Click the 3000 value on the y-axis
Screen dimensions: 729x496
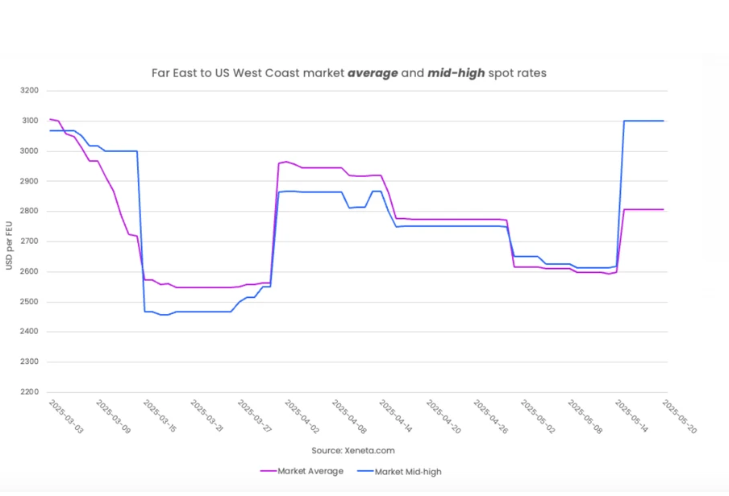tap(29, 151)
